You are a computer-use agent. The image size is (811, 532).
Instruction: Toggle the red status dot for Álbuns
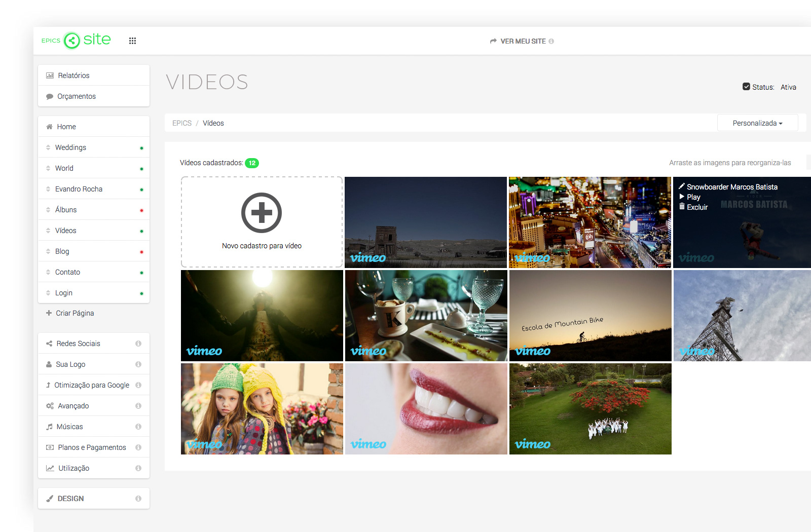pos(141,210)
